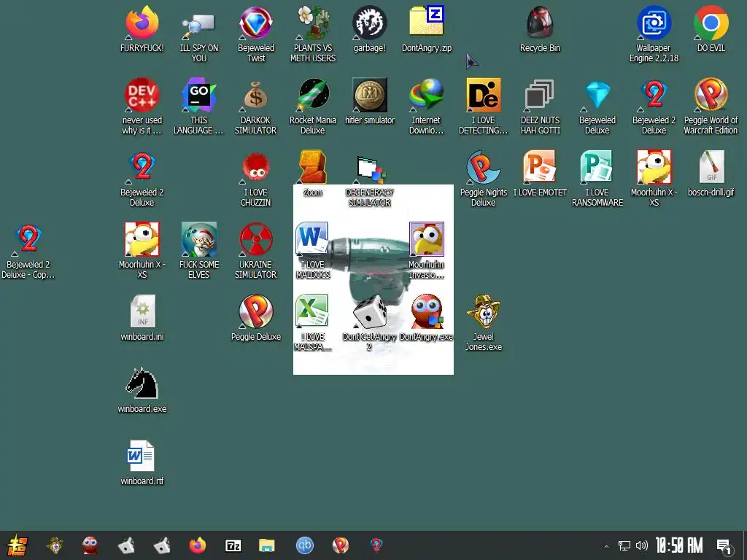Select the Internet Download Manager shortcut
Viewport: 747px width, 560px height.
[x=426, y=107]
